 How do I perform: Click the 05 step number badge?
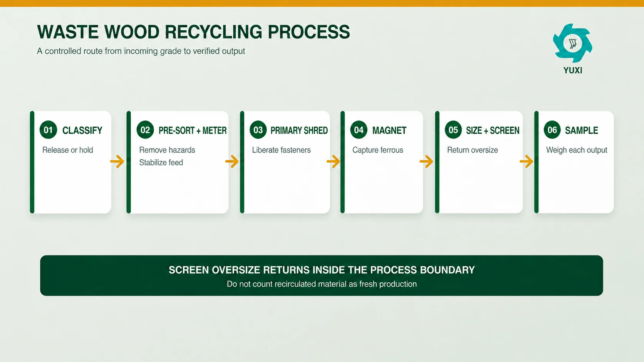click(453, 130)
